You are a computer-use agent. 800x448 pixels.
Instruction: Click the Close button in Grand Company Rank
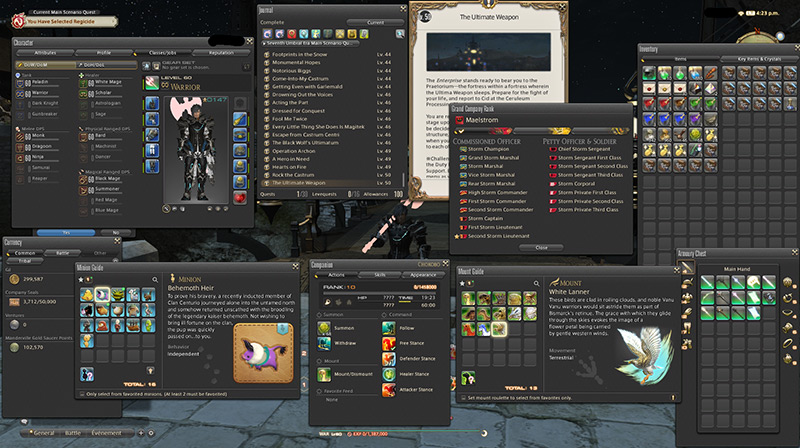point(541,247)
